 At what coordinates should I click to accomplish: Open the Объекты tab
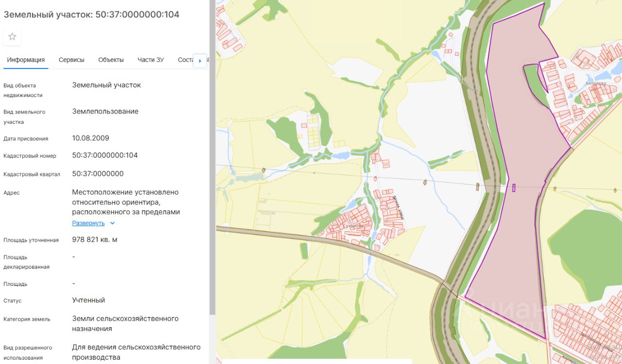pos(111,60)
